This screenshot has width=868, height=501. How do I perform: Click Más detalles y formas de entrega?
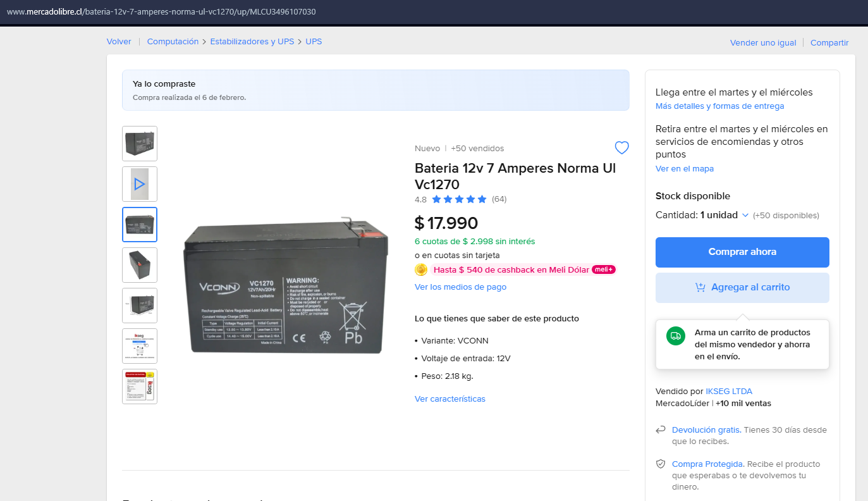click(x=719, y=106)
